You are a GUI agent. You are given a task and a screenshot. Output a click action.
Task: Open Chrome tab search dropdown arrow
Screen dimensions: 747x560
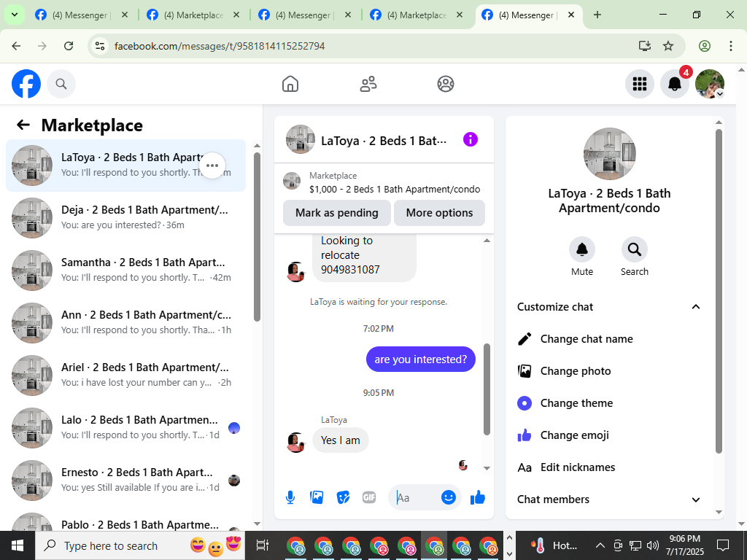[x=15, y=15]
